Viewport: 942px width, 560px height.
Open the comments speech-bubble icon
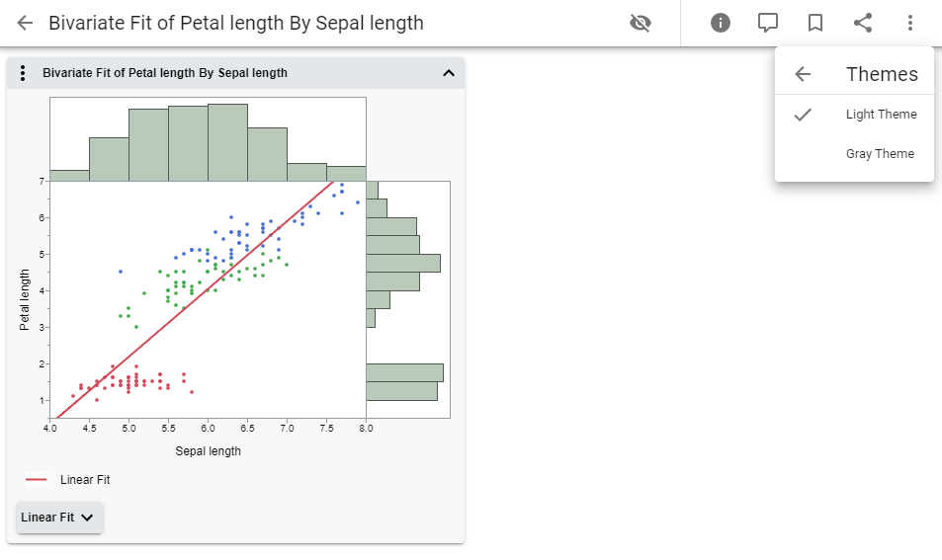tap(768, 23)
